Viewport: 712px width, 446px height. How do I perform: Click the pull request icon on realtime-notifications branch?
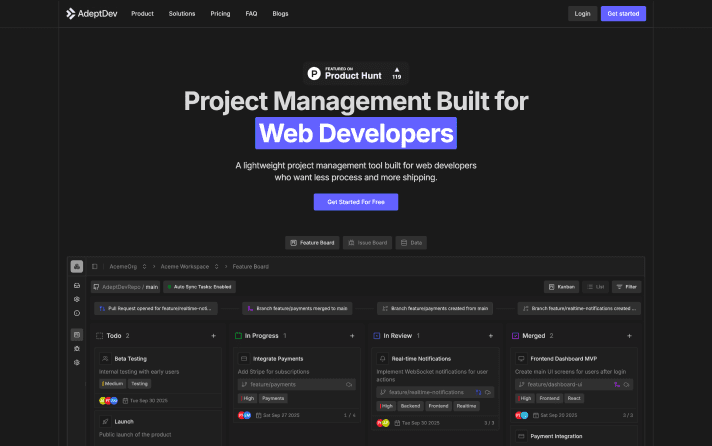click(x=478, y=392)
